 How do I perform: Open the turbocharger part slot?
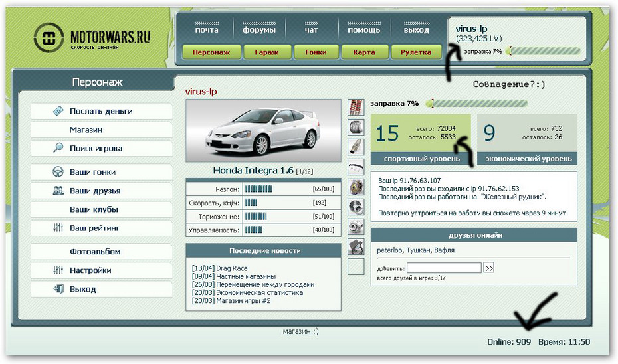356,227
